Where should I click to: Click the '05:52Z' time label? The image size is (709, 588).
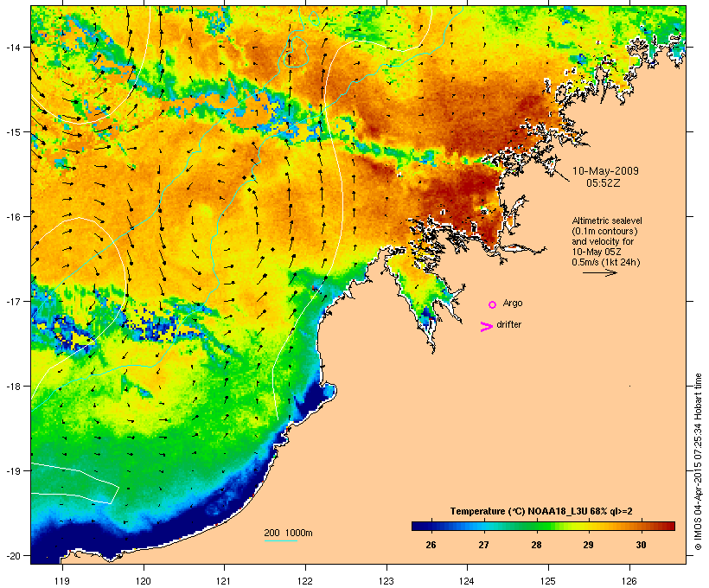click(604, 183)
